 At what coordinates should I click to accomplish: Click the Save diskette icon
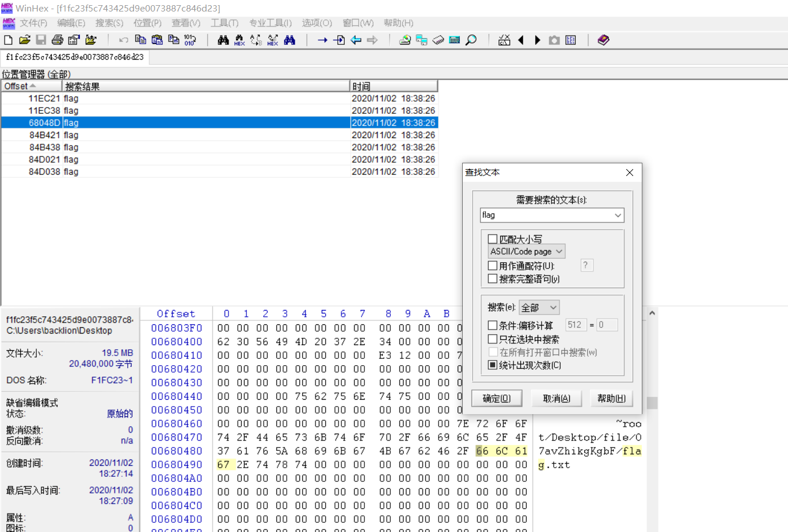pyautogui.click(x=41, y=40)
